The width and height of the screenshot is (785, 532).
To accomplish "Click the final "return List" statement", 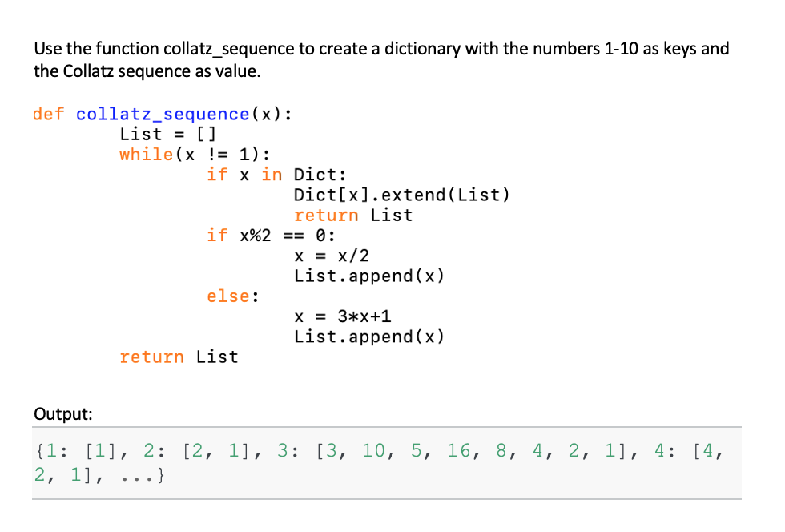I will click(179, 357).
